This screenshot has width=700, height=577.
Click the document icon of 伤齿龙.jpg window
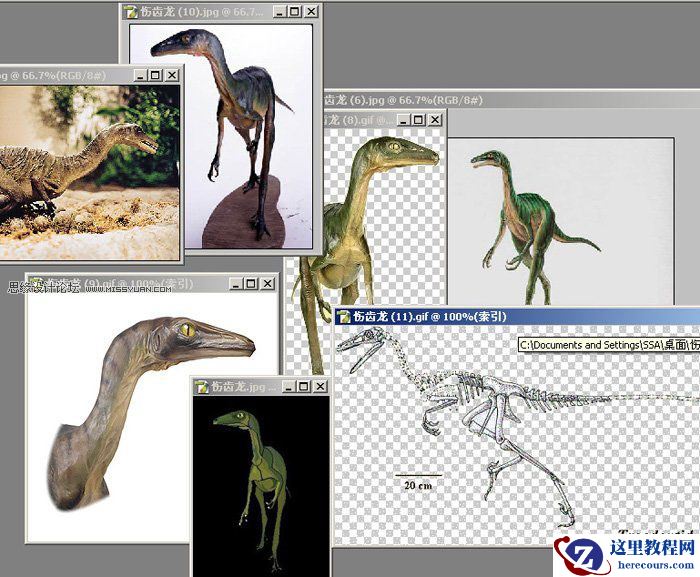pyautogui.click(x=202, y=387)
